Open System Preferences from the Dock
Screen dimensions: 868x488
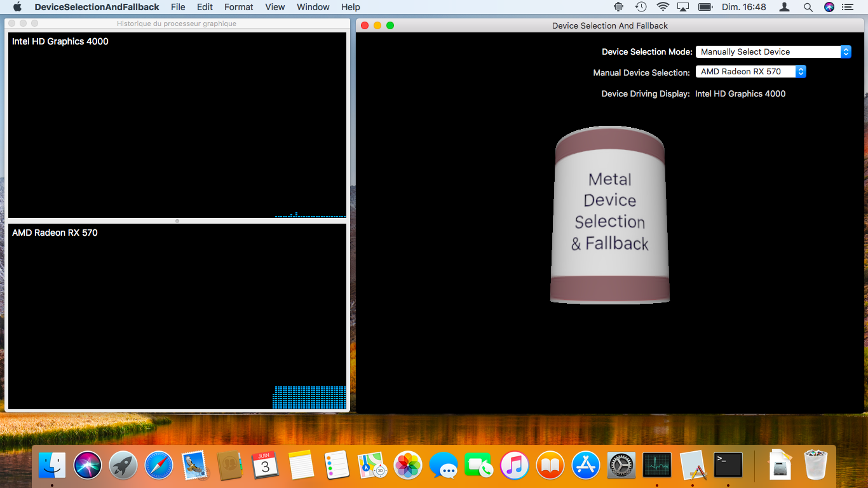coord(621,465)
